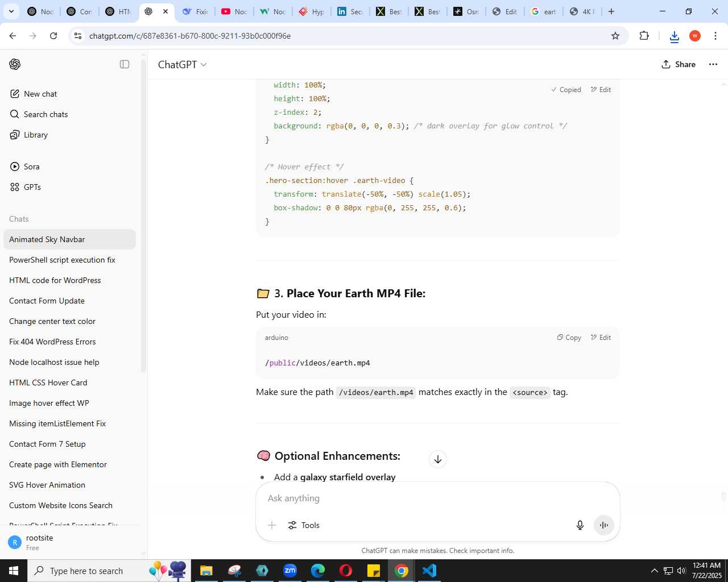Open Chrome Downloads icon

click(675, 36)
